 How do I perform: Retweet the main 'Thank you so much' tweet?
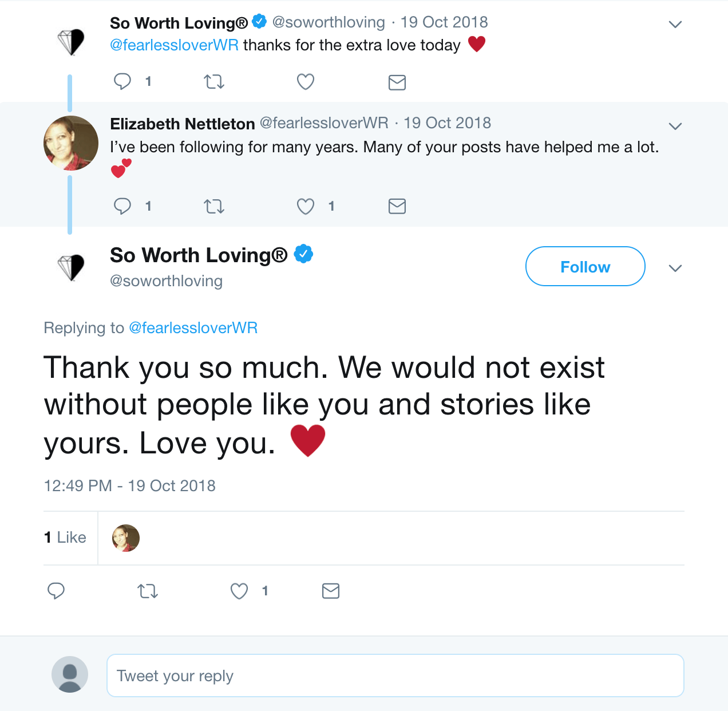pyautogui.click(x=148, y=591)
